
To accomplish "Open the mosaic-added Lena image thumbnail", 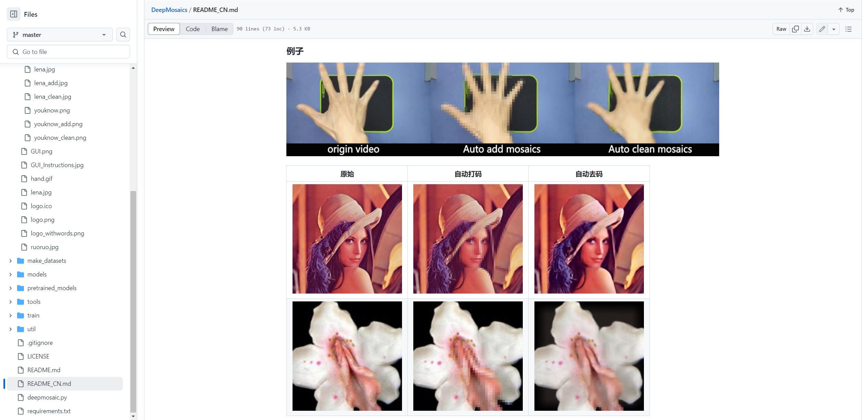I will coord(468,239).
